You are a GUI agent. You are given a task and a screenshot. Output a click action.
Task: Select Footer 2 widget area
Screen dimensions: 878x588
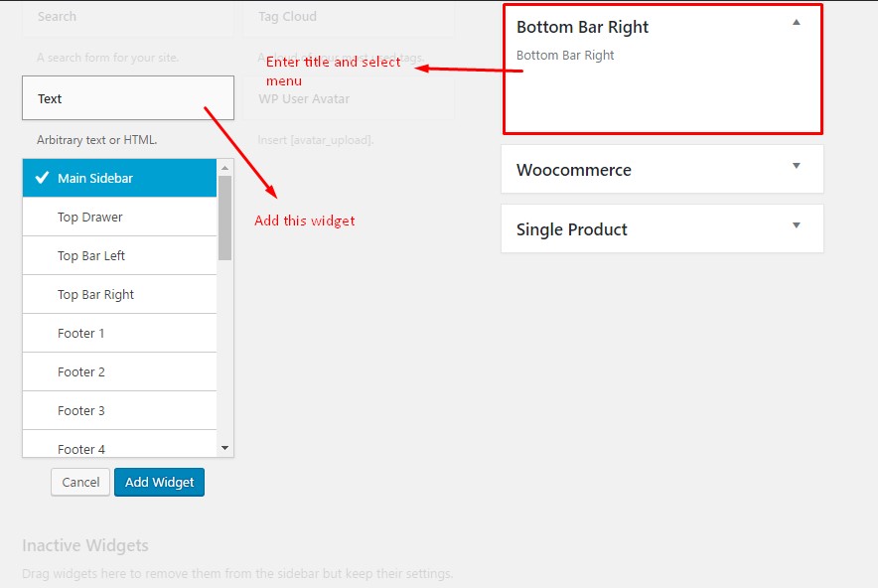coord(119,371)
